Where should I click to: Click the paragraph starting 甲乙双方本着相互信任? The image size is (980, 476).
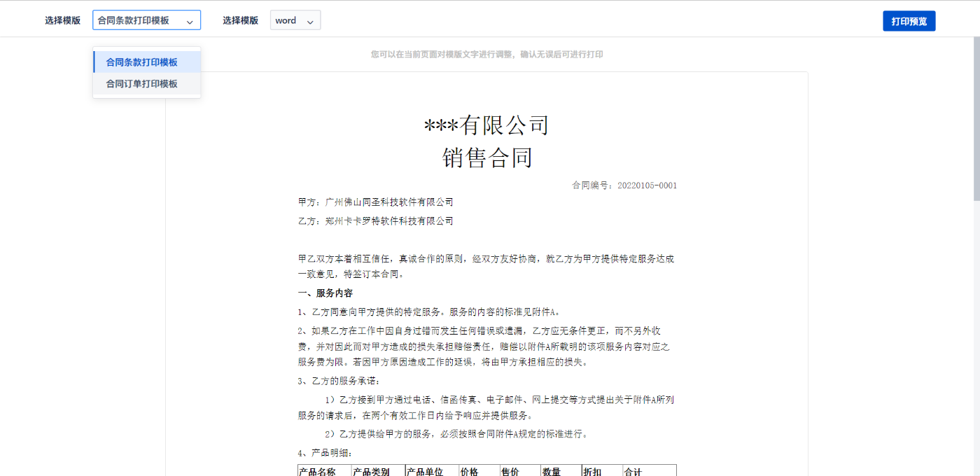tap(486, 267)
